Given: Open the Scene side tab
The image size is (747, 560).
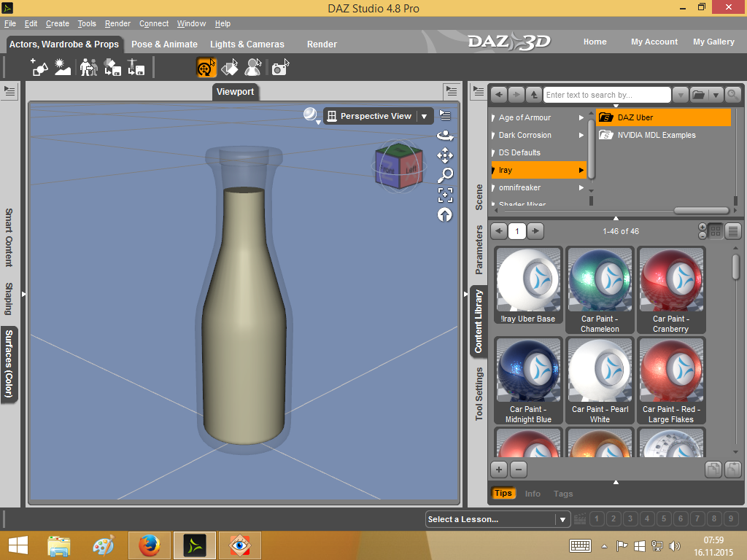Looking at the screenshot, I should (479, 197).
